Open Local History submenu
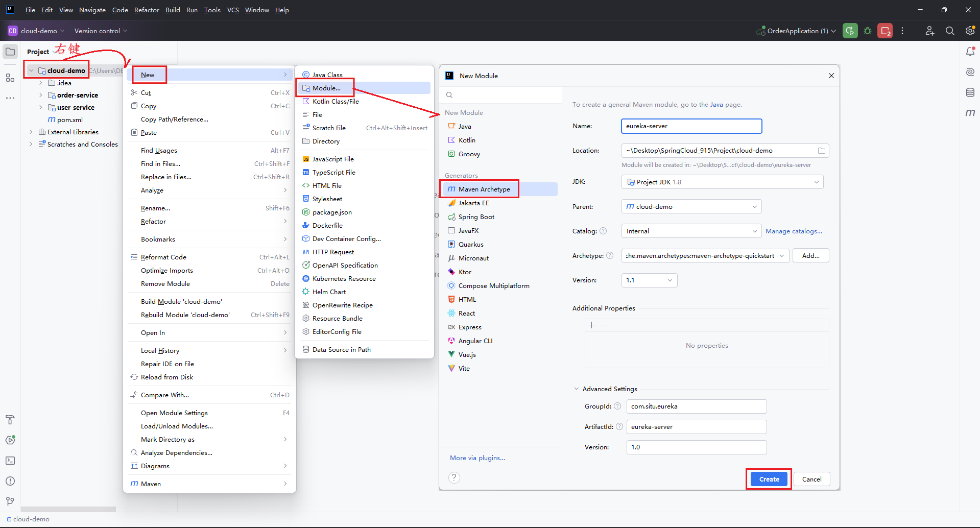This screenshot has width=980, height=528. coord(210,350)
